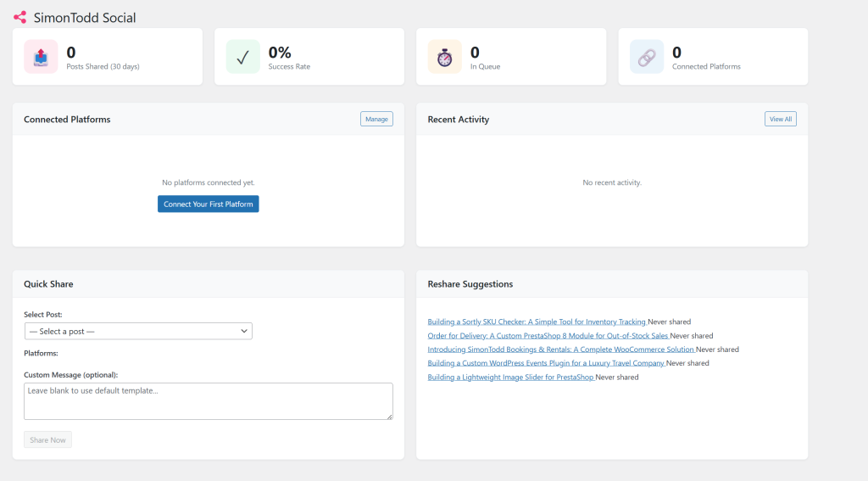Click the Connected Platforms chain link icon

click(646, 57)
